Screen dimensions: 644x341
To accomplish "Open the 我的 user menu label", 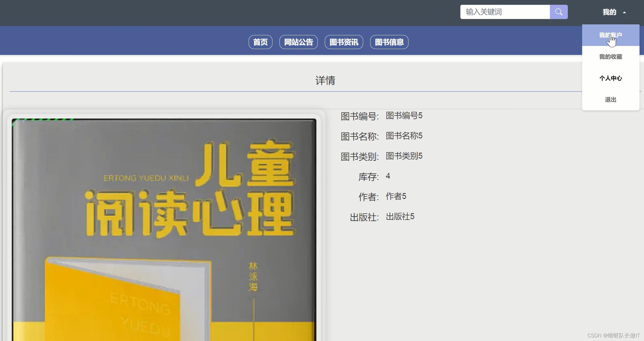I will (x=609, y=12).
